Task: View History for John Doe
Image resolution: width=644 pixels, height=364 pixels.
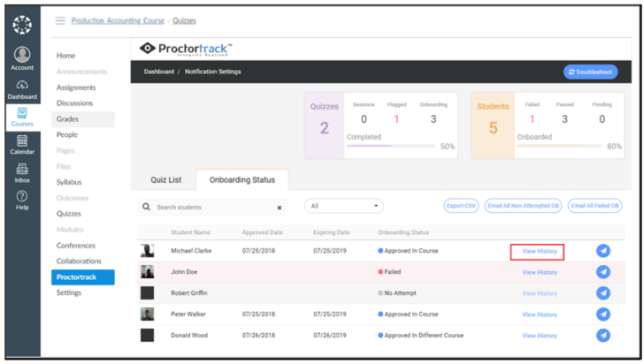Action: pos(540,272)
